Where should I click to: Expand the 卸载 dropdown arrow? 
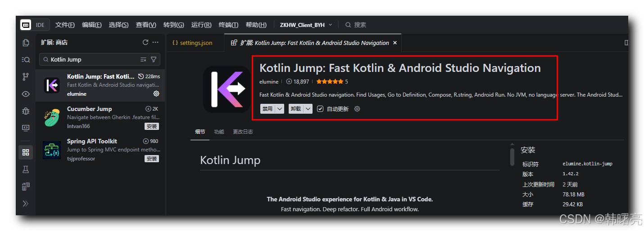(x=308, y=109)
